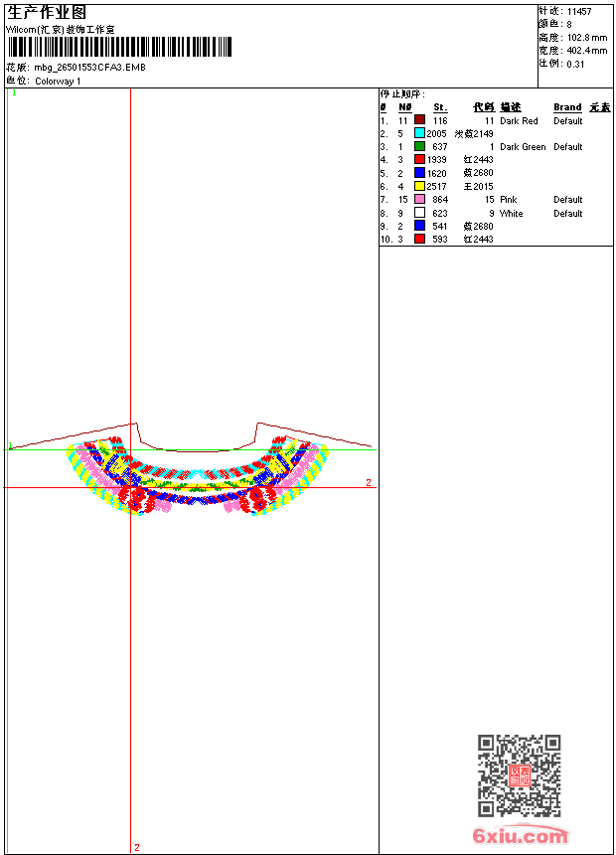Select the White description text
The height and width of the screenshot is (855, 616).
tap(512, 213)
